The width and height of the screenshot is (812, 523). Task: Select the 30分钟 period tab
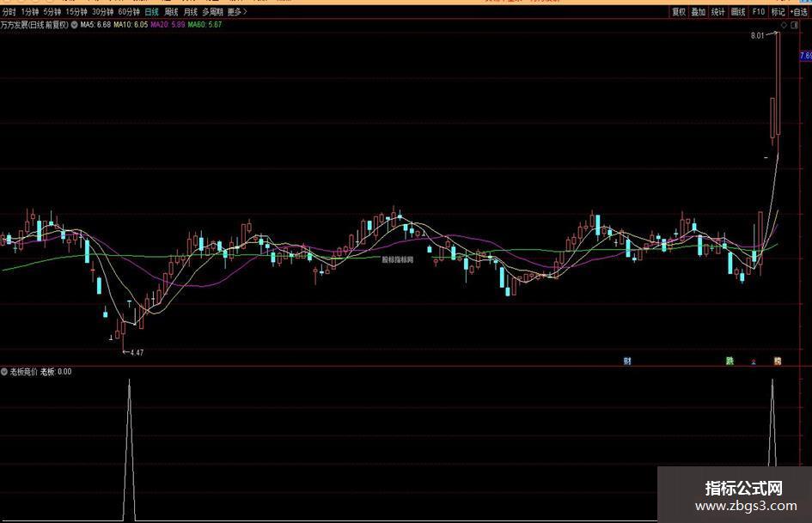[102, 11]
